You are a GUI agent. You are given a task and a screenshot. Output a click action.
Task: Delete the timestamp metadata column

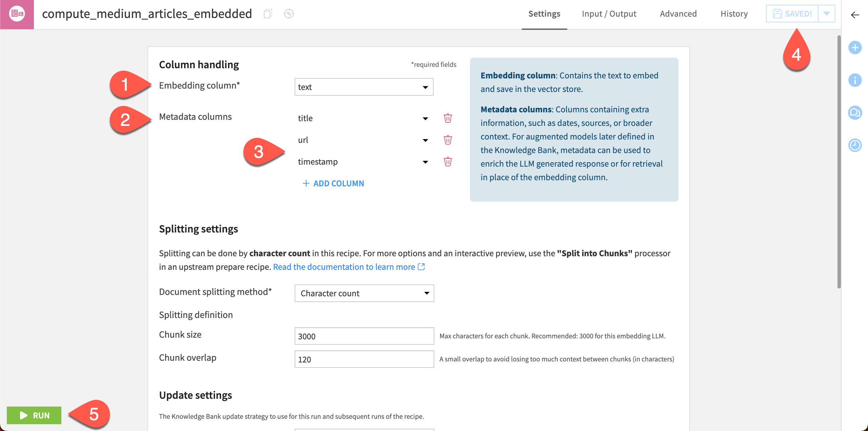pos(448,162)
